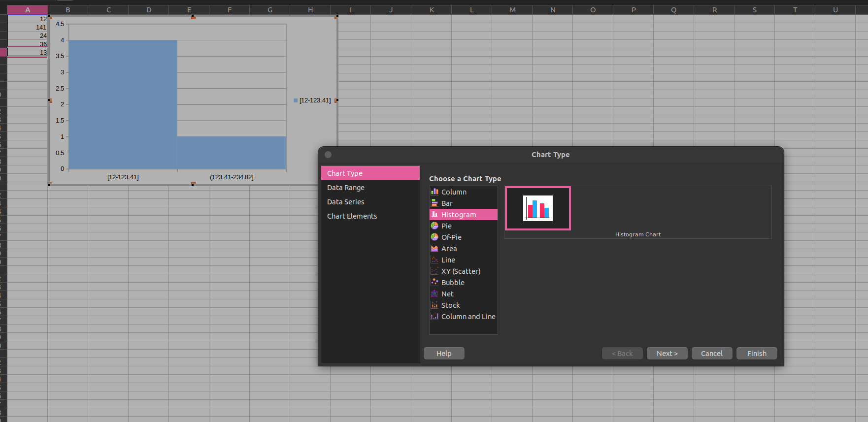Screen dimensions: 868x422
Task: Select the Column chart type icon
Action: (x=434, y=192)
